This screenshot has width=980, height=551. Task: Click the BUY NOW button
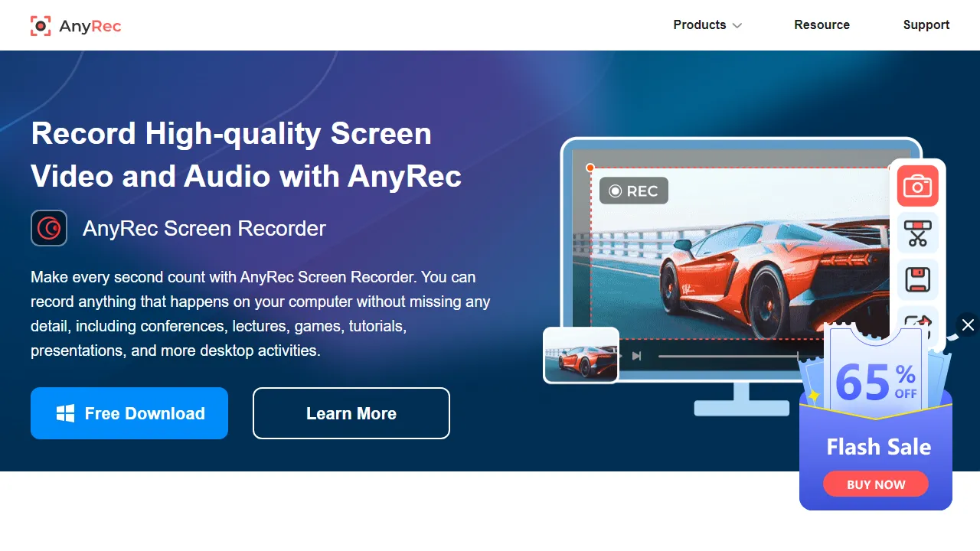(x=876, y=484)
